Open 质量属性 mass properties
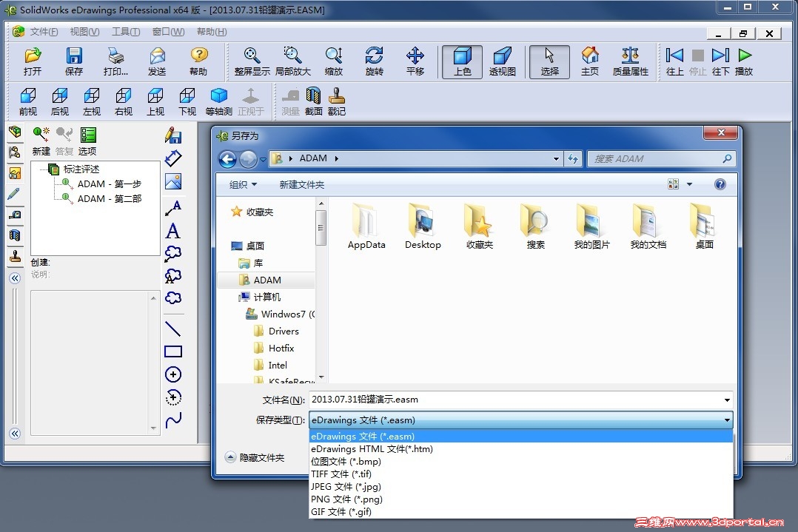The image size is (798, 532). pyautogui.click(x=630, y=61)
